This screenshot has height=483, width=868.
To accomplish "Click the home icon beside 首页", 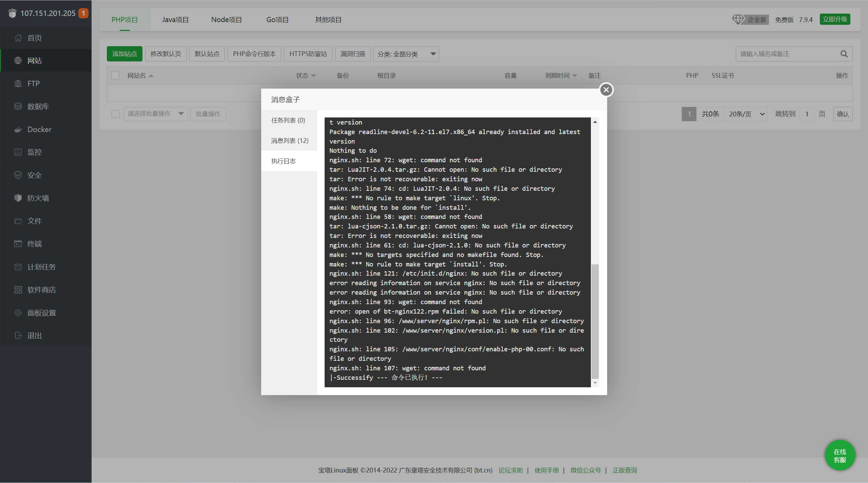I will click(18, 38).
